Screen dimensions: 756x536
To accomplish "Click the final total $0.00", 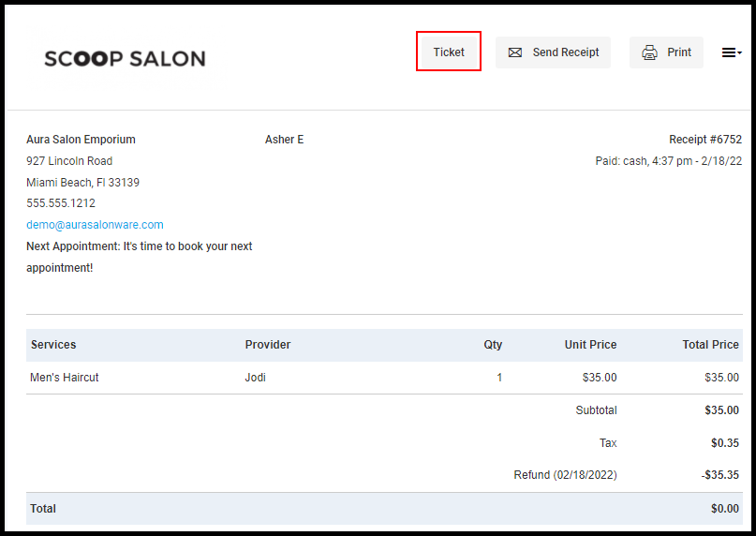I will [x=725, y=509].
